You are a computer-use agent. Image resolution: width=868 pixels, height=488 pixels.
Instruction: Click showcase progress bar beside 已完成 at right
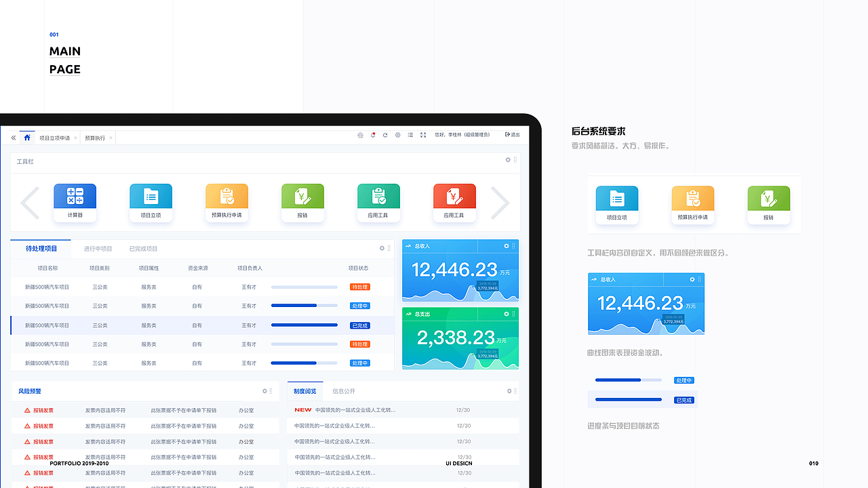(x=629, y=400)
